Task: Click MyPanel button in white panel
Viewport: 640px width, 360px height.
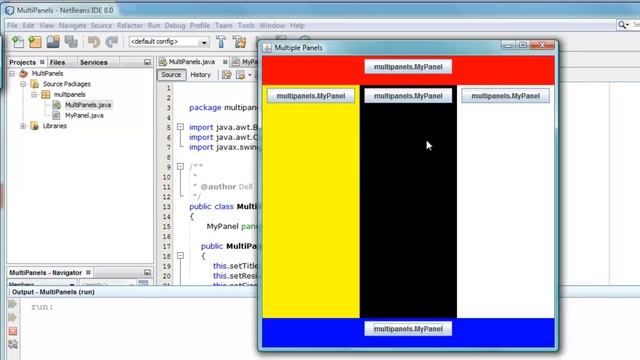Action: (x=506, y=96)
